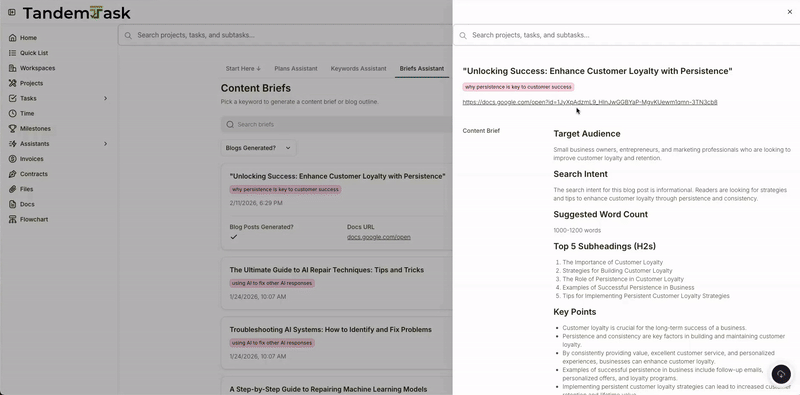The height and width of the screenshot is (395, 800).
Task: Open the Projects icon in sidebar
Action: point(12,83)
